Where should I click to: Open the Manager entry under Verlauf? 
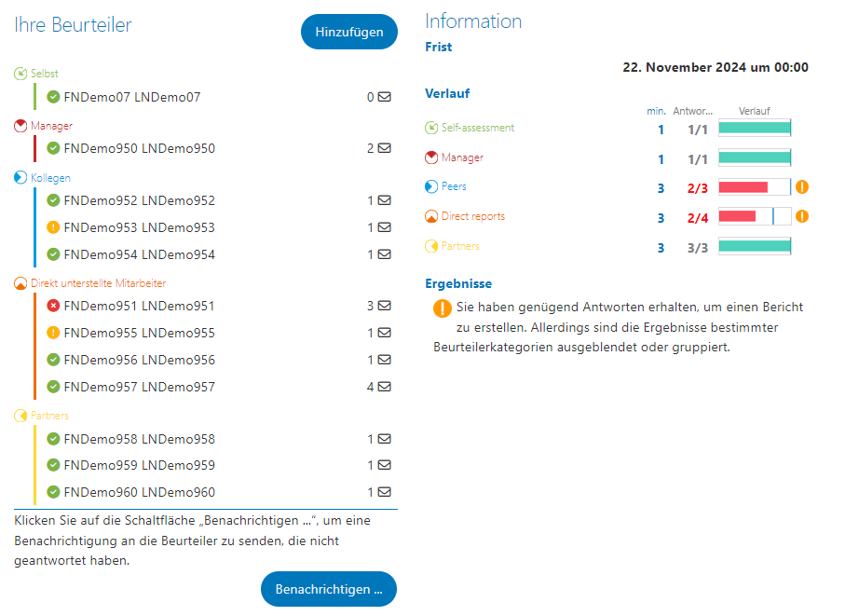[x=454, y=157]
